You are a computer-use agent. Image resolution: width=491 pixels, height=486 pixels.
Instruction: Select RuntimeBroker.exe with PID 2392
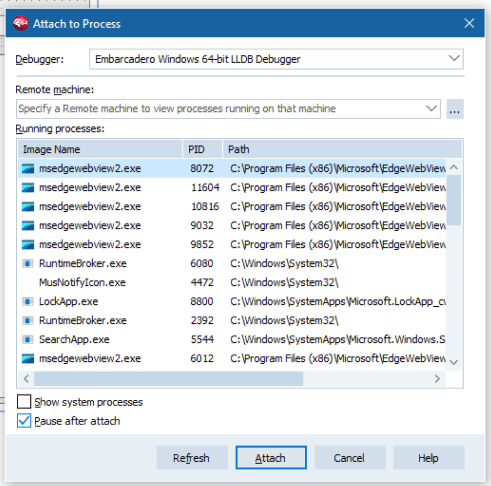(83, 321)
